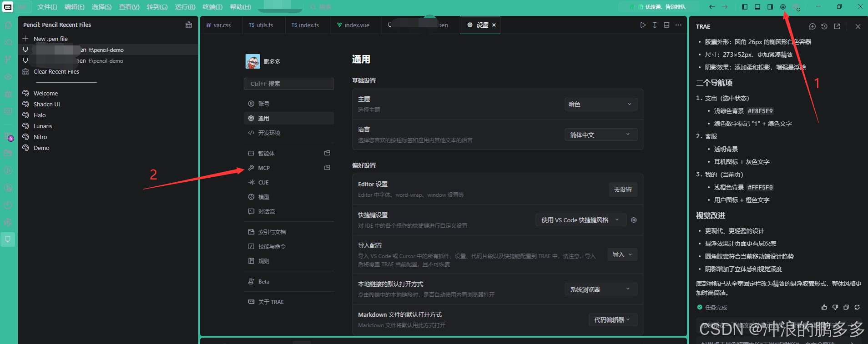Open Beta settings section

[289, 281]
